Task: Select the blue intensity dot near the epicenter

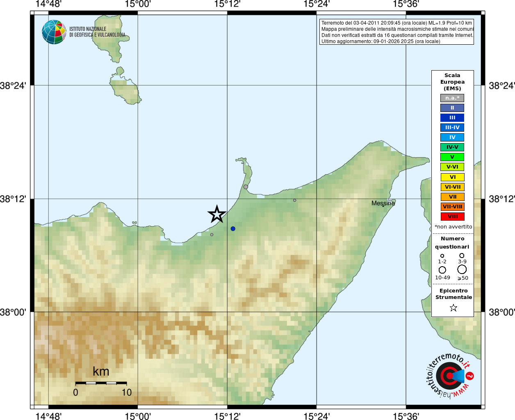Action: click(233, 228)
